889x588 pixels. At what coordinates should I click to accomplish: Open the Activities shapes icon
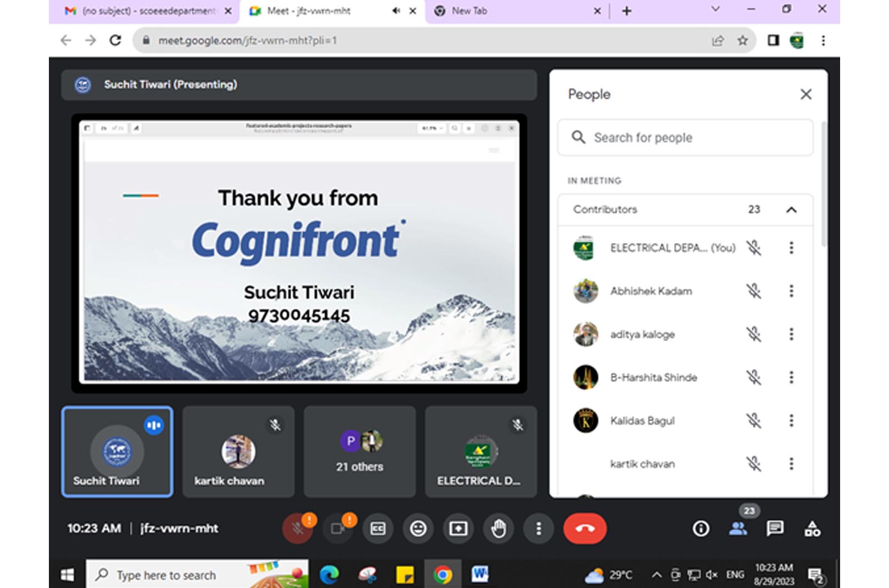tap(812, 529)
